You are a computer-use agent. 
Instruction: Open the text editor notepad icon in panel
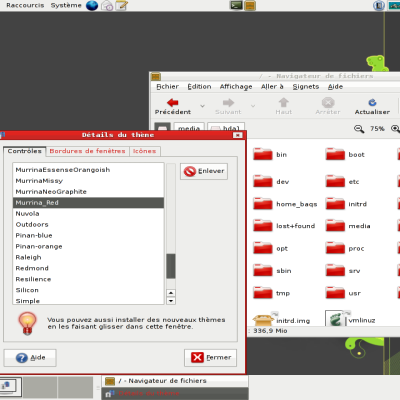(122, 5)
